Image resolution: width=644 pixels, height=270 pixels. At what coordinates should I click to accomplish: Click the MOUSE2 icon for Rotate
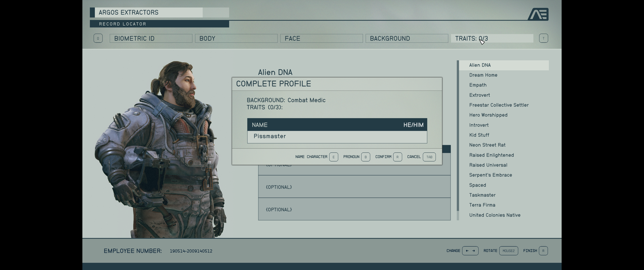pos(508,251)
